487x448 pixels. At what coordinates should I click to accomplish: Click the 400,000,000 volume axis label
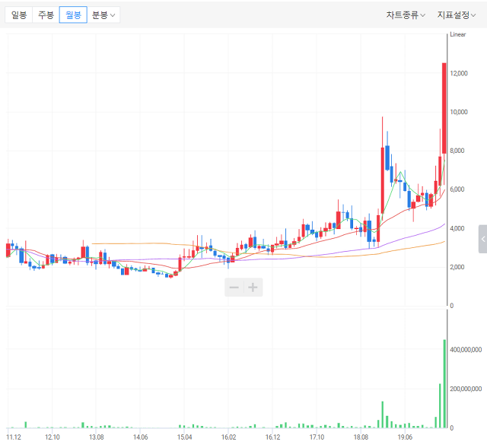[466, 350]
